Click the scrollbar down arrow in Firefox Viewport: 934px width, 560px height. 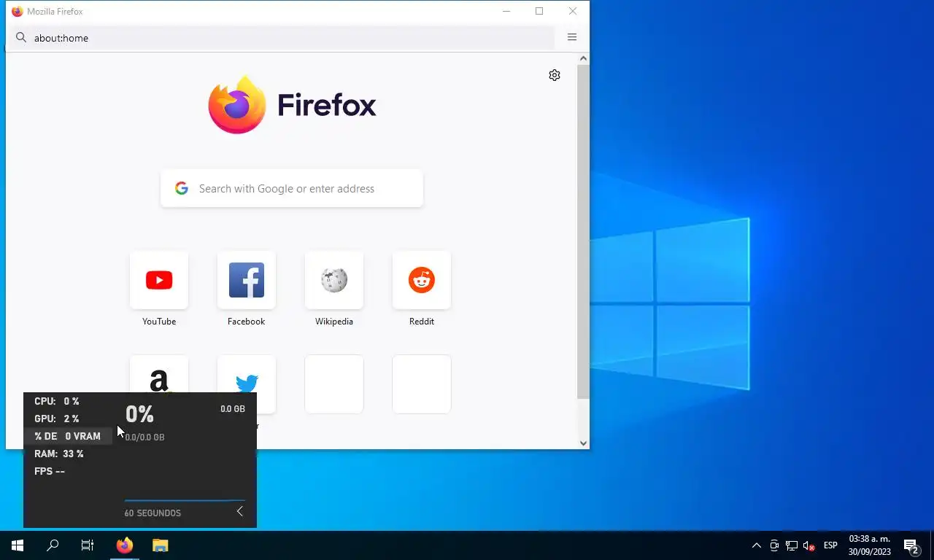[583, 443]
